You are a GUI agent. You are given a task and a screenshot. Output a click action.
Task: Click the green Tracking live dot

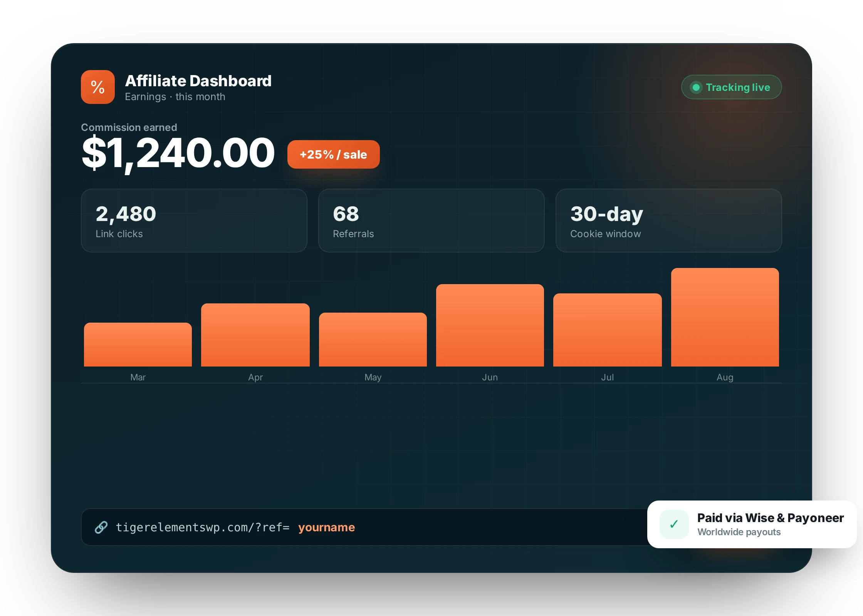(x=696, y=87)
